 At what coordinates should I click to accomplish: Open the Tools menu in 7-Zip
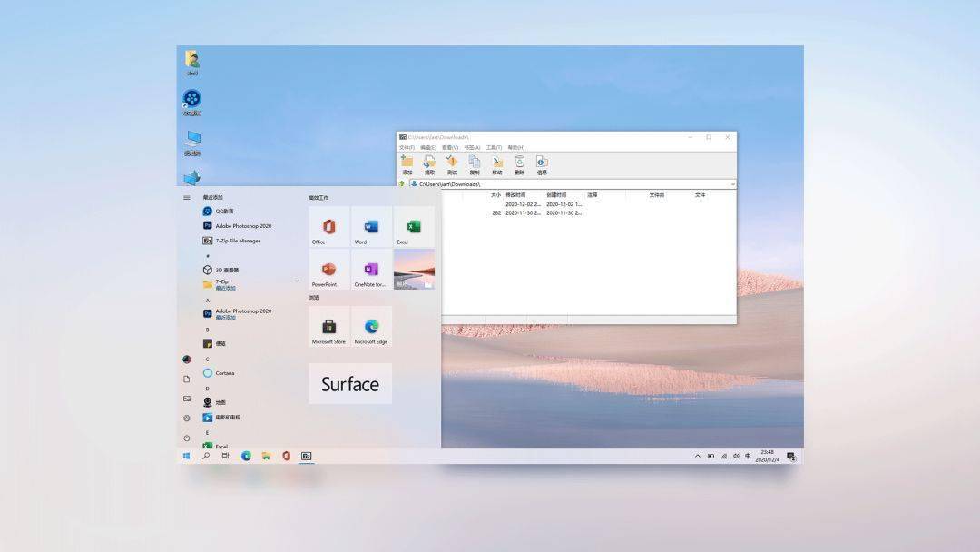(494, 148)
